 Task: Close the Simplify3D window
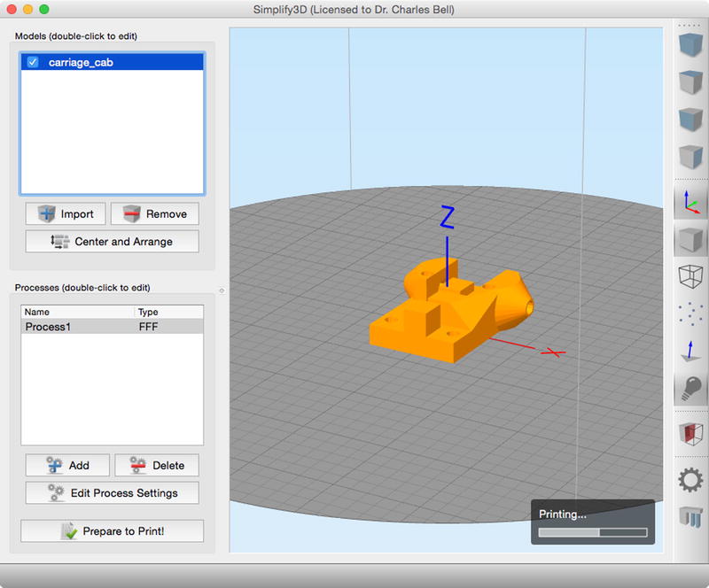point(12,9)
